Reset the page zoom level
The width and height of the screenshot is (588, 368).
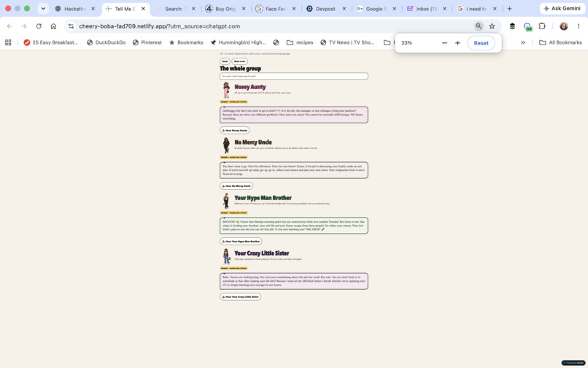481,43
